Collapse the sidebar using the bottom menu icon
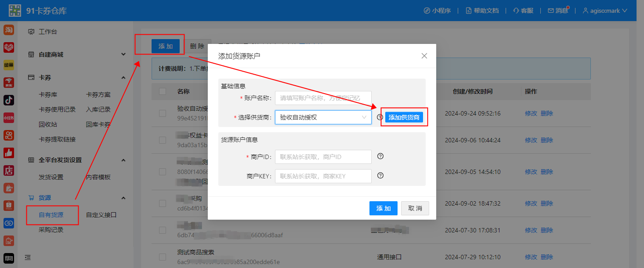The image size is (644, 268). pyautogui.click(x=28, y=257)
